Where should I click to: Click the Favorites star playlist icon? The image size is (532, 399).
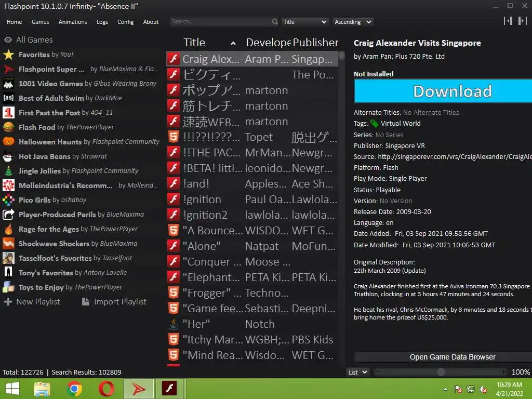pos(8,55)
